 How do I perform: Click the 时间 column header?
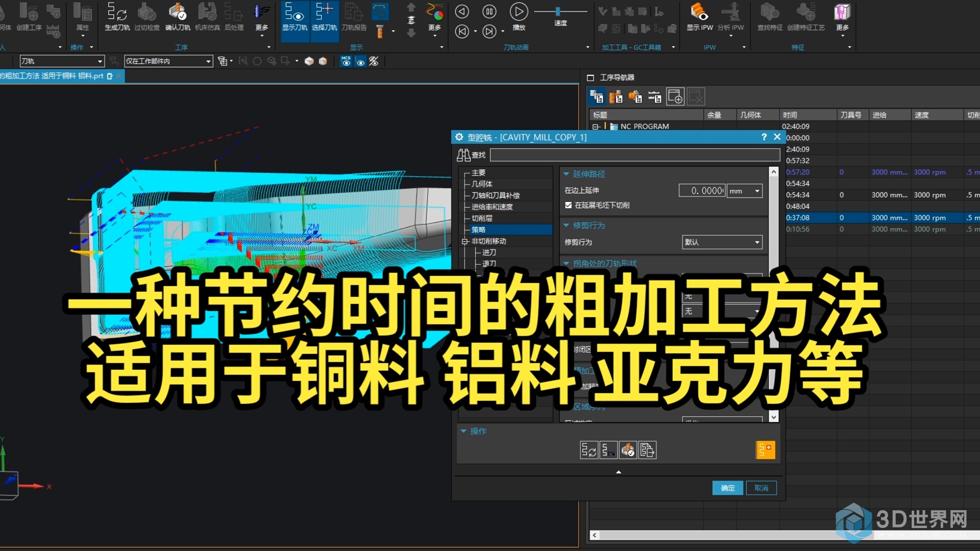click(807, 115)
